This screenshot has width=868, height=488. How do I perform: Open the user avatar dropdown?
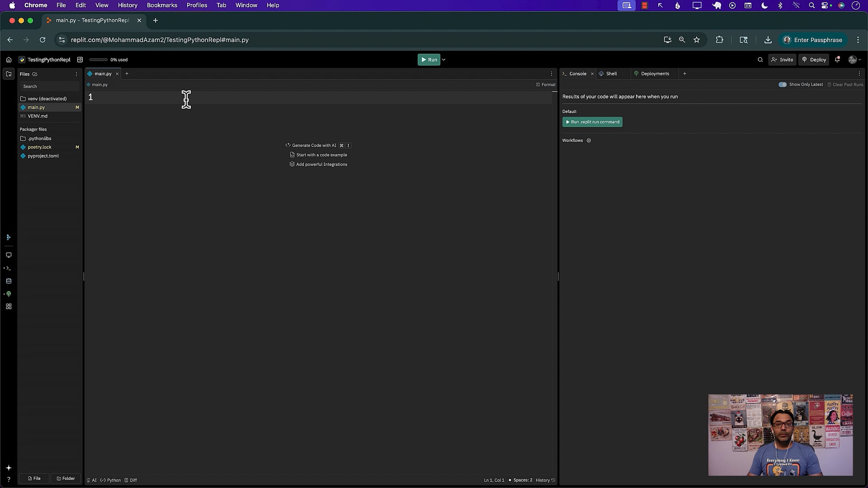pyautogui.click(x=854, y=60)
